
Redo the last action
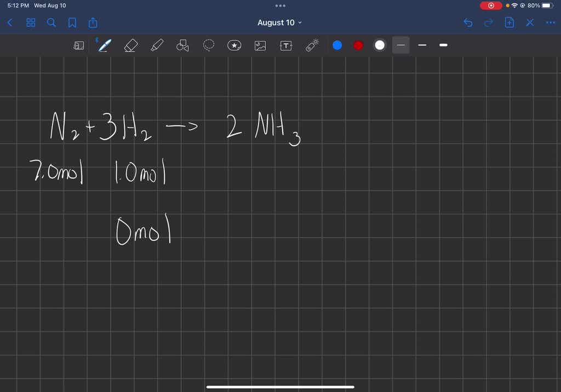point(488,23)
